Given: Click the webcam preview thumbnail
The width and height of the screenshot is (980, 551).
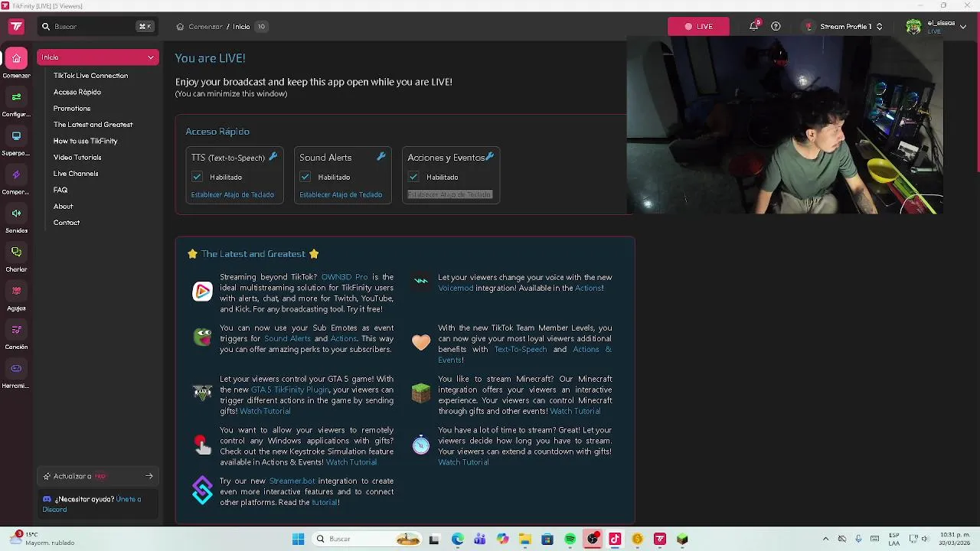Looking at the screenshot, I should tap(785, 126).
